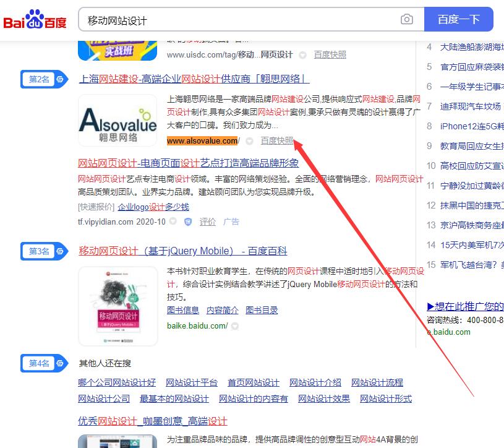Viewport: 504px width, 448px height.
Task: Expand the arrow icon beside tf.vipyidian.com
Action: point(173,222)
